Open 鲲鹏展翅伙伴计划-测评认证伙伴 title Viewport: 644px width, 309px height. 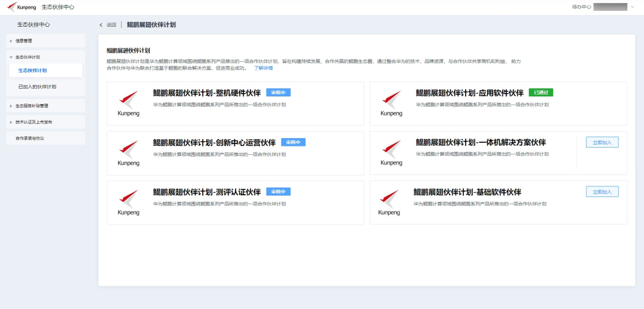pyautogui.click(x=207, y=192)
